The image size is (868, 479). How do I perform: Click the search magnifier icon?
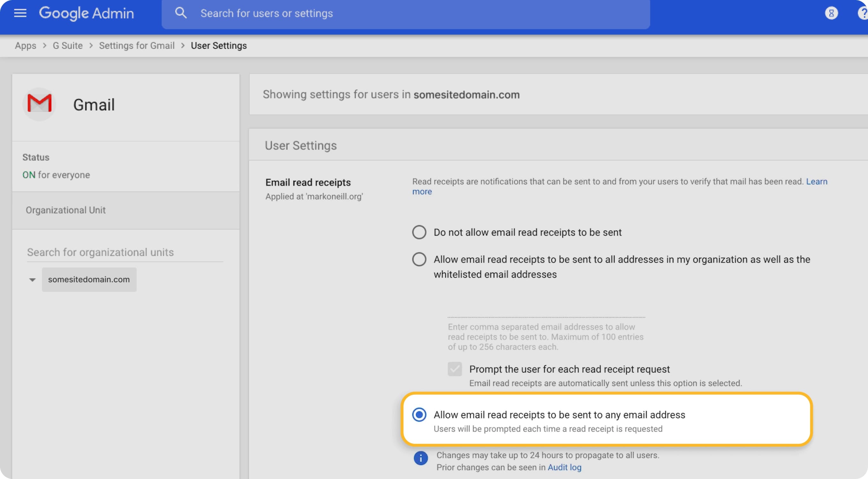coord(181,13)
